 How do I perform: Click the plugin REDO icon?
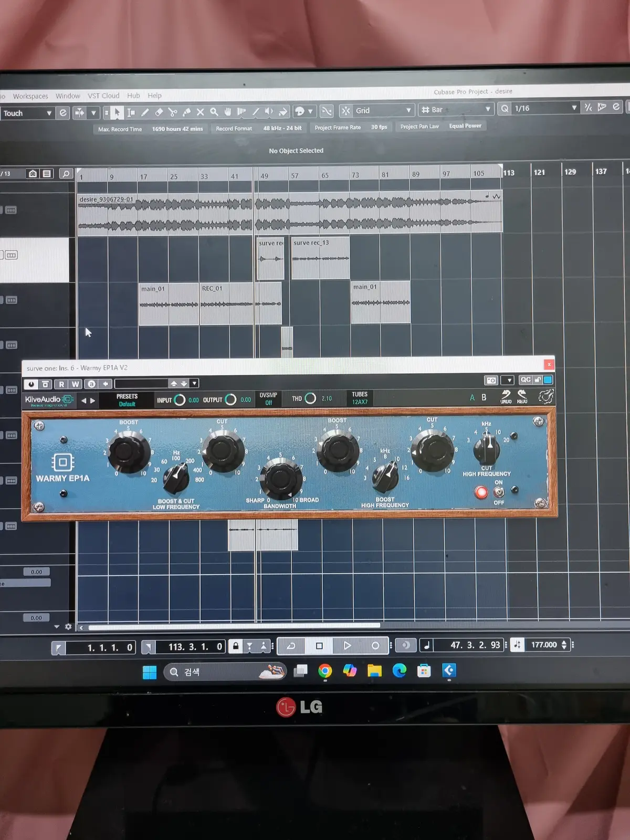tap(522, 396)
